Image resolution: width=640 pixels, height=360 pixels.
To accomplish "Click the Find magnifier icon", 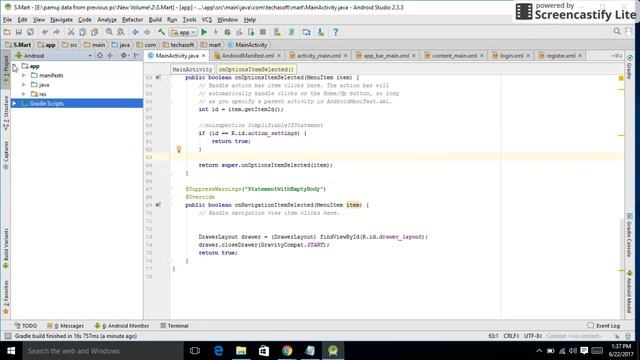I will [x=109, y=32].
